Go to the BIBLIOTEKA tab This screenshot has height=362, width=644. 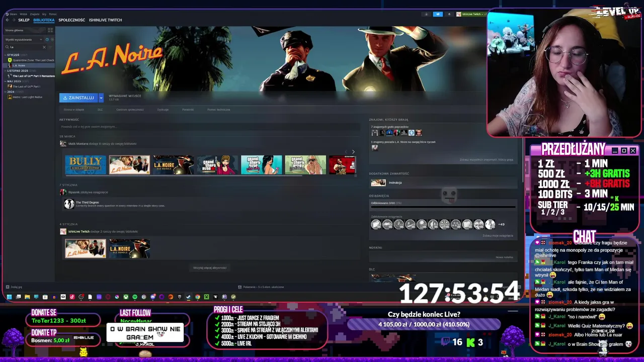(44, 20)
